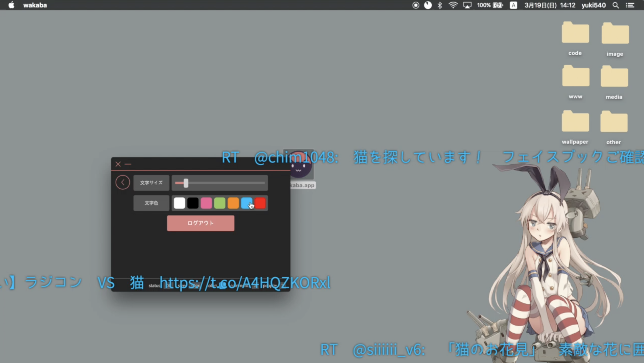Minimize the wakaba settings window
This screenshot has height=363, width=644.
(x=128, y=164)
